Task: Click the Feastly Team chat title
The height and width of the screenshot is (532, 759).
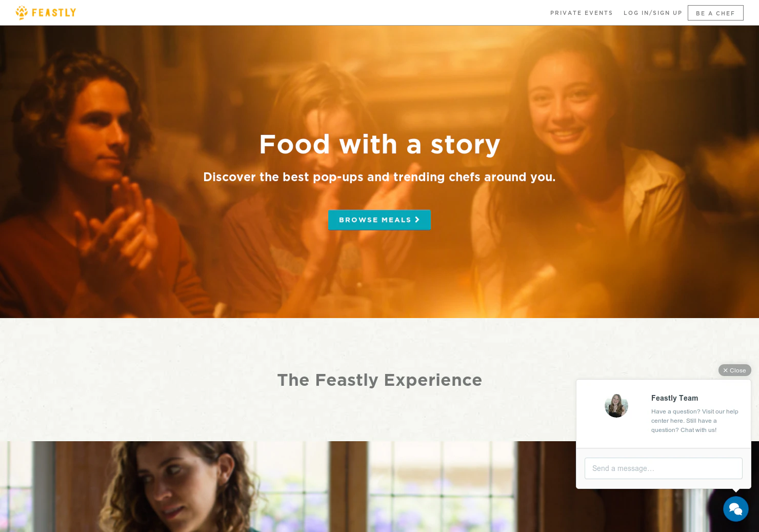Action: (x=674, y=398)
